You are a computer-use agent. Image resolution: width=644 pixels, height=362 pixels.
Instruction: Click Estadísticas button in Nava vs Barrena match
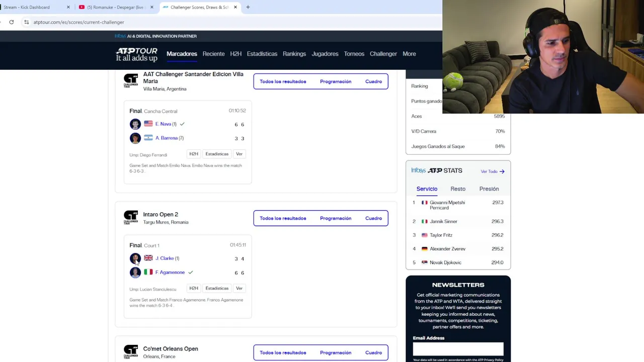217,154
